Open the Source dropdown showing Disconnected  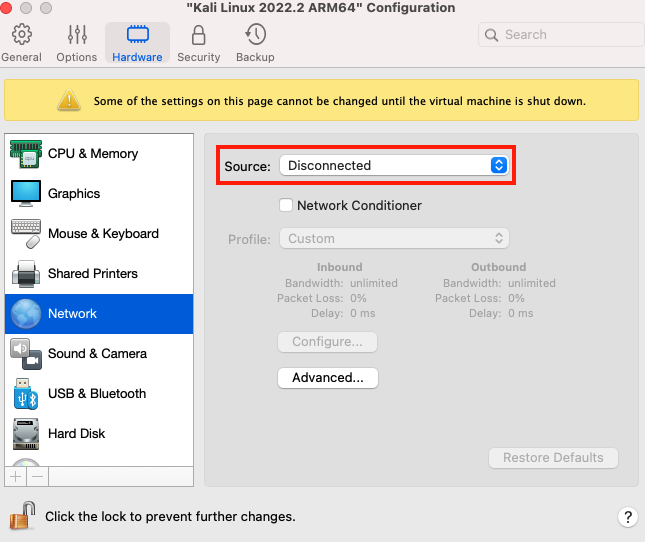394,165
